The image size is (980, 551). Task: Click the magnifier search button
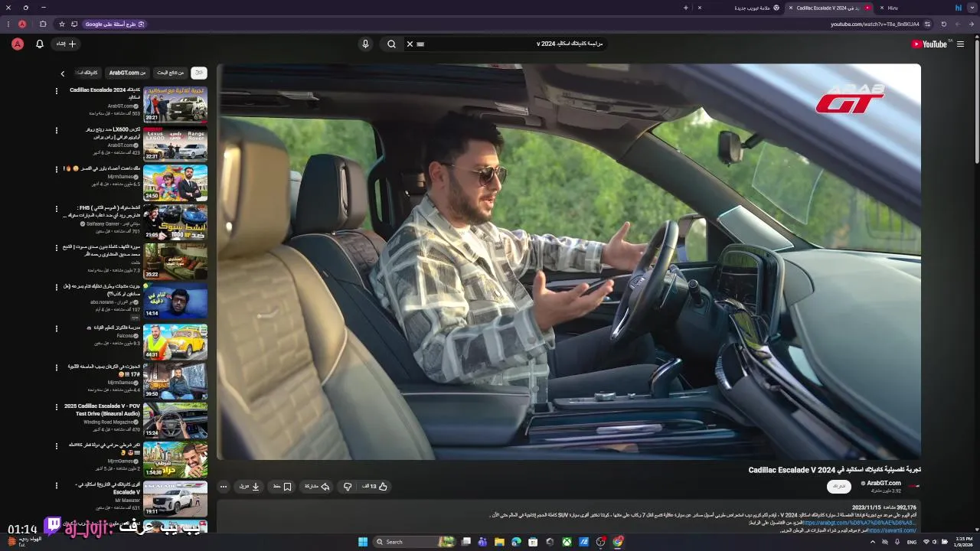pos(391,44)
